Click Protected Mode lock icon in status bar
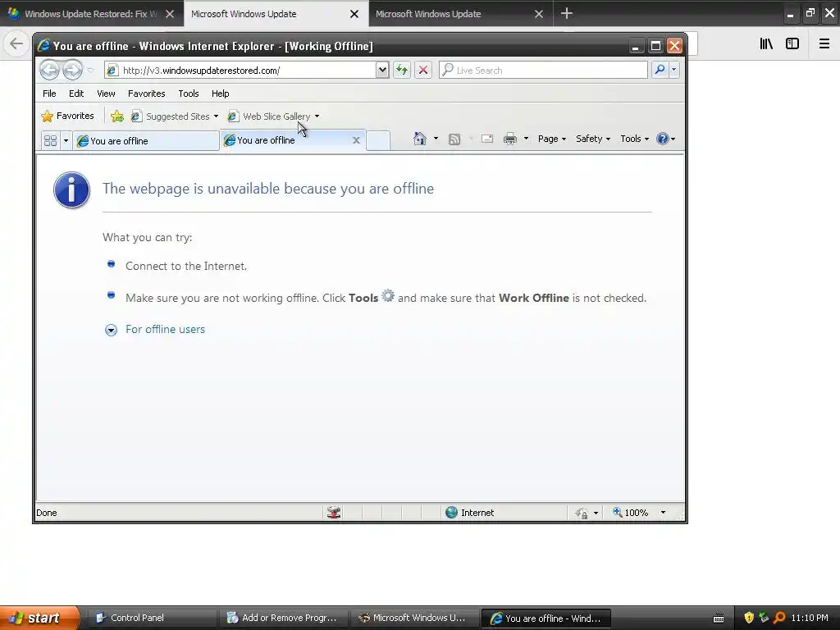 coord(582,514)
